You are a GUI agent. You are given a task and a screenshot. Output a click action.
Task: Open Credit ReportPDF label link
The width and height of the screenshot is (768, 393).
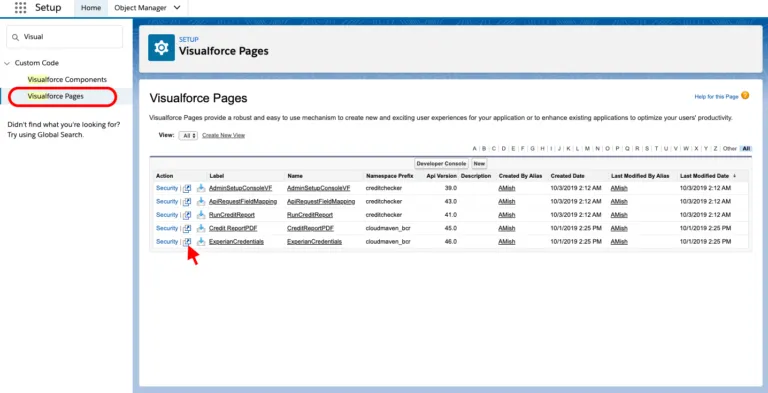coord(233,228)
